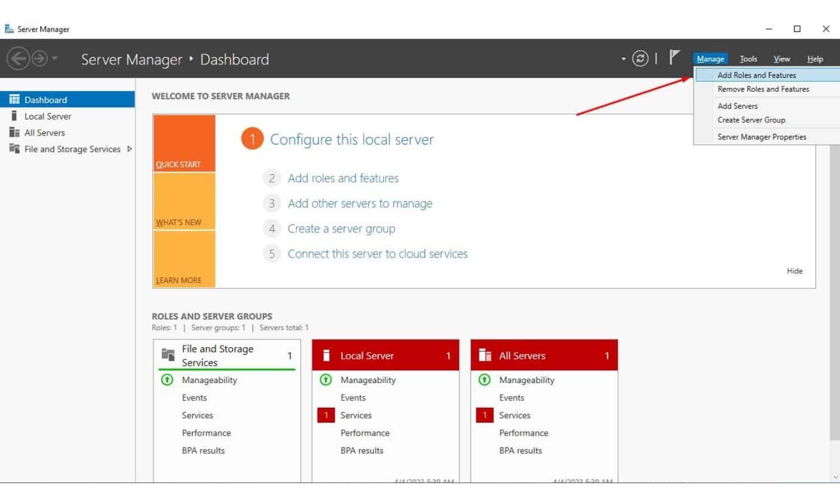This screenshot has width=840, height=504.
Task: Open Manageability in File and Storage Services tile
Action: [x=209, y=380]
